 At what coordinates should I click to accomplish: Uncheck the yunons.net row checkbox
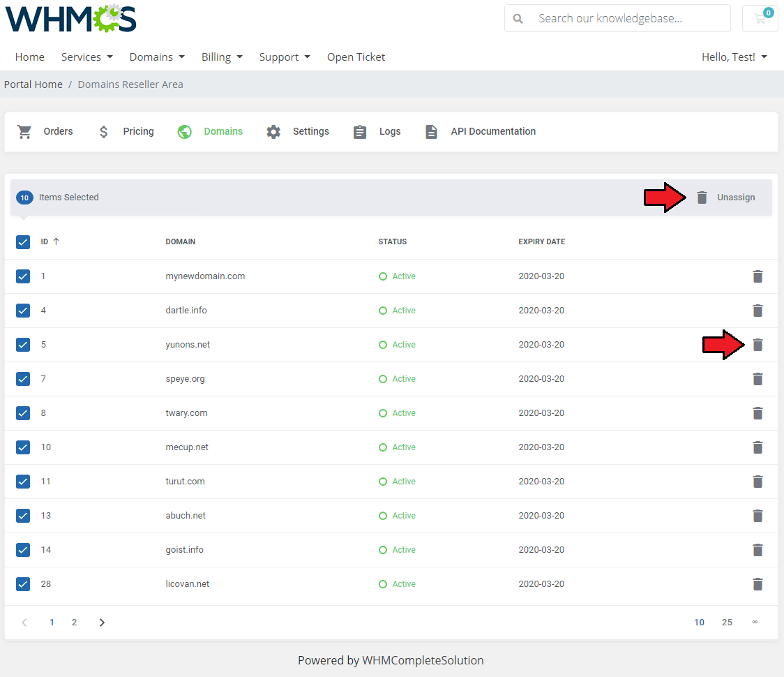pyautogui.click(x=23, y=345)
